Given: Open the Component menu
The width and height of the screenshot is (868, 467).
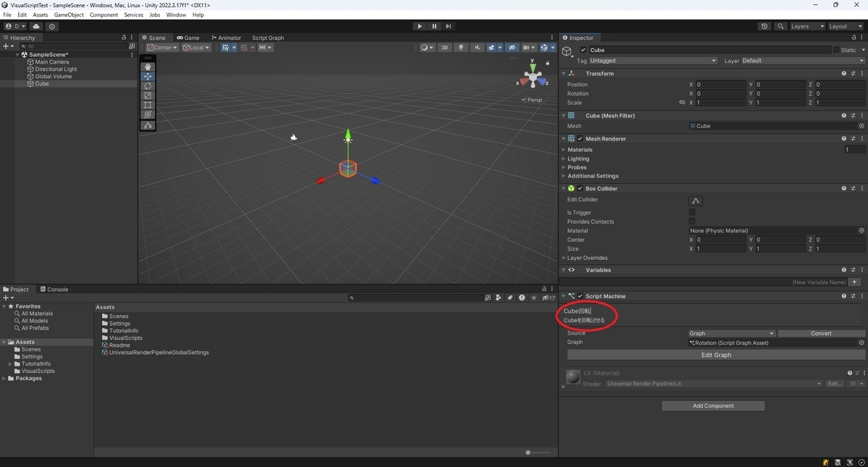Looking at the screenshot, I should click(x=103, y=14).
